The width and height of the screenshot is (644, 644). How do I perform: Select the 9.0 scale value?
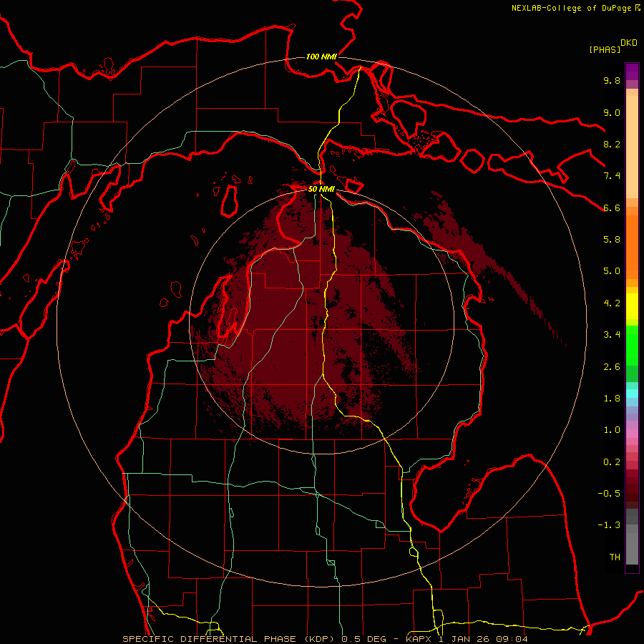(612, 112)
